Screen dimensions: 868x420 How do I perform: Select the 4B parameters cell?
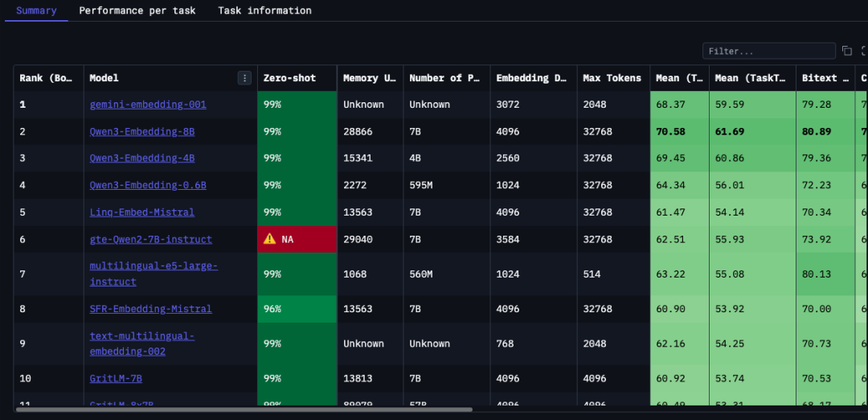(447, 158)
